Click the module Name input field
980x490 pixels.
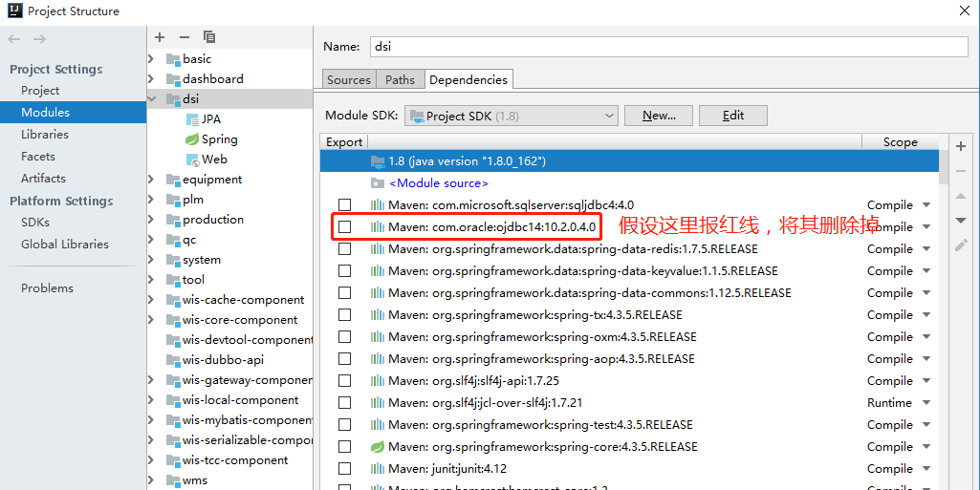[x=668, y=47]
